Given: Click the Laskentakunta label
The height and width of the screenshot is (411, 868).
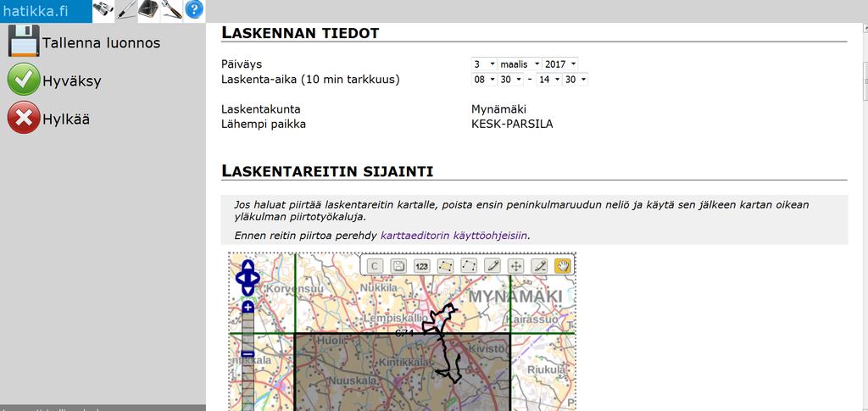Looking at the screenshot, I should click(261, 109).
